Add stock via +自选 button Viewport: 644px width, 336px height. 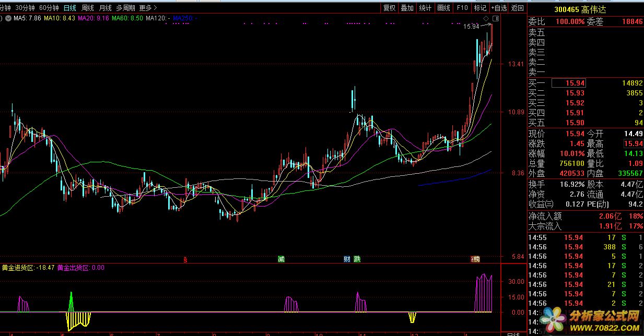point(498,8)
